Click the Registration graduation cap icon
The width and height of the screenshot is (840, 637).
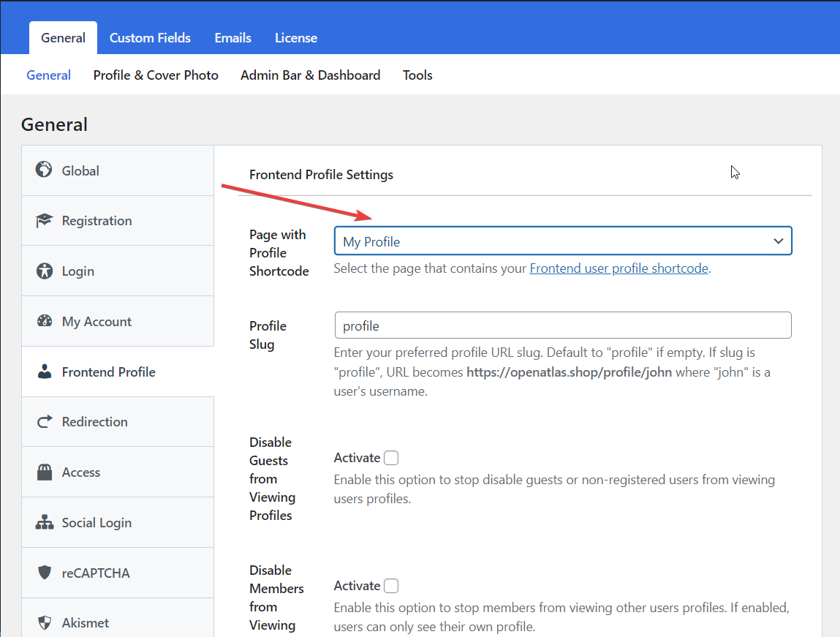coord(44,220)
